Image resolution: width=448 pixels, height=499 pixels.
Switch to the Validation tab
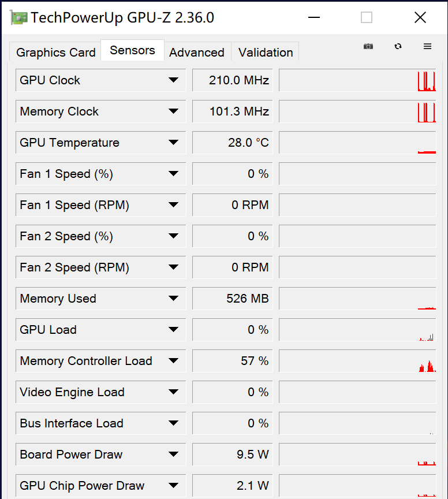click(265, 53)
